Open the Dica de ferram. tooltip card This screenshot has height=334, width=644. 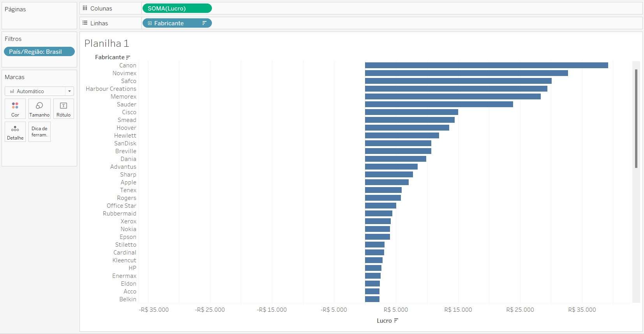click(x=39, y=132)
